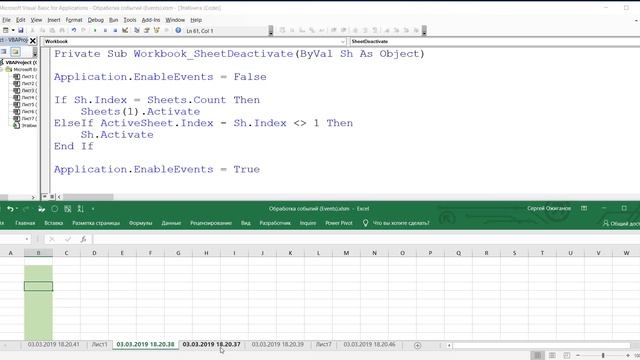This screenshot has height=360, width=640.
Task: Switch to the Power Pivot ribbon tab
Action: [x=339, y=223]
